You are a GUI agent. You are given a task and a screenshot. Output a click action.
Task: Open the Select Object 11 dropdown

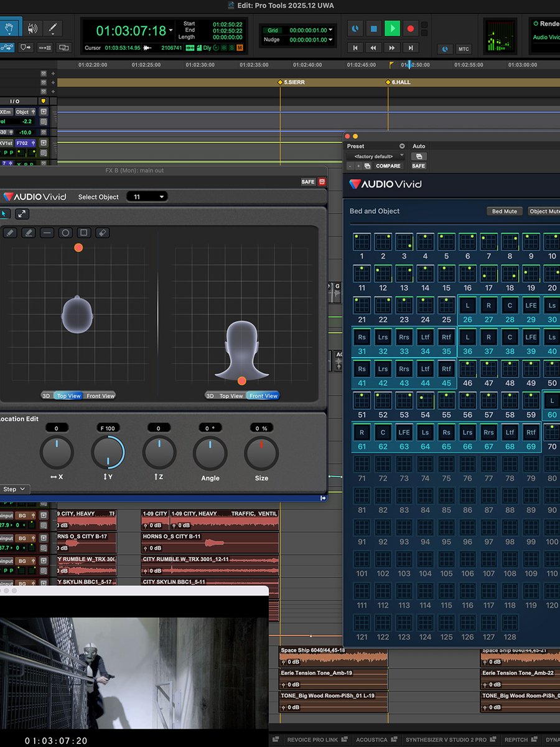[x=147, y=197]
